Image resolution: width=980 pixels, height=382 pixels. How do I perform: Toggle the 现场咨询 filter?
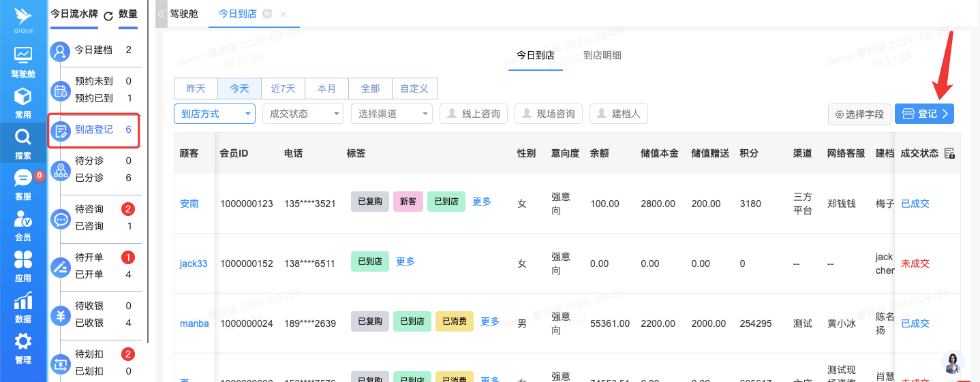tap(549, 114)
